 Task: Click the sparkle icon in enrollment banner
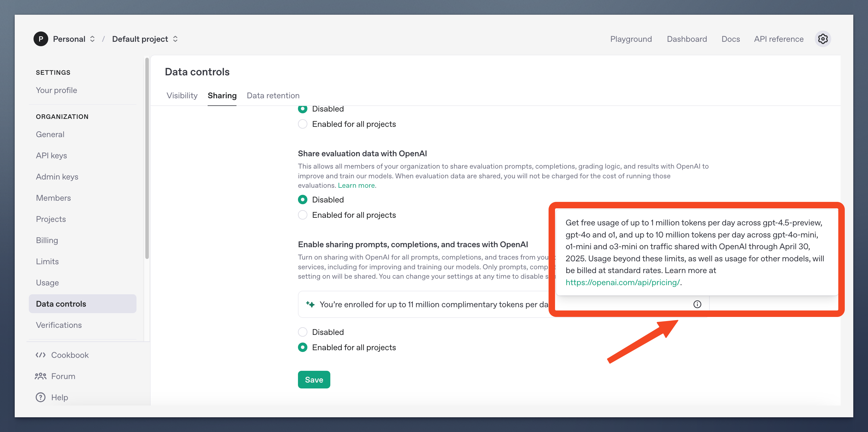point(310,304)
